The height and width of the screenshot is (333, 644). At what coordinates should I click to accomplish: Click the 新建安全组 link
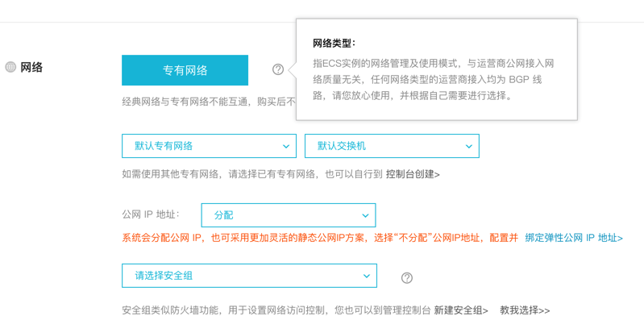coord(461,310)
